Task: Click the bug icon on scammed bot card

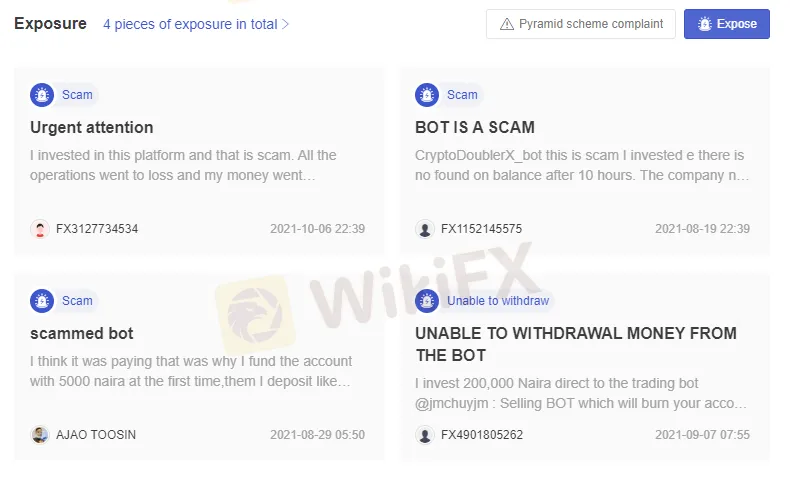Action: (x=42, y=301)
